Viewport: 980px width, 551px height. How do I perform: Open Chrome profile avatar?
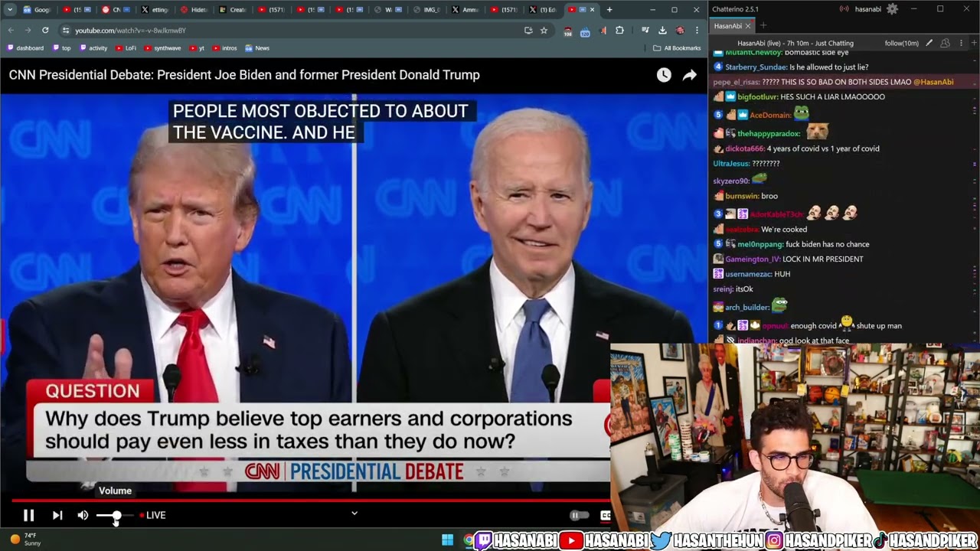pos(680,30)
